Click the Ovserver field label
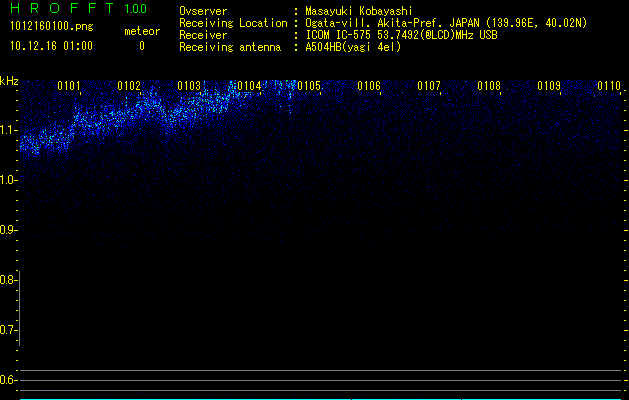This screenshot has width=629, height=400. click(203, 11)
